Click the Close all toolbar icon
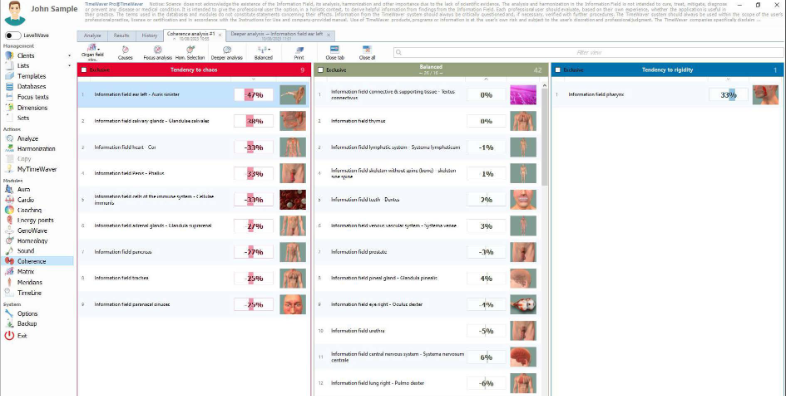The width and height of the screenshot is (786, 396). coord(367,52)
